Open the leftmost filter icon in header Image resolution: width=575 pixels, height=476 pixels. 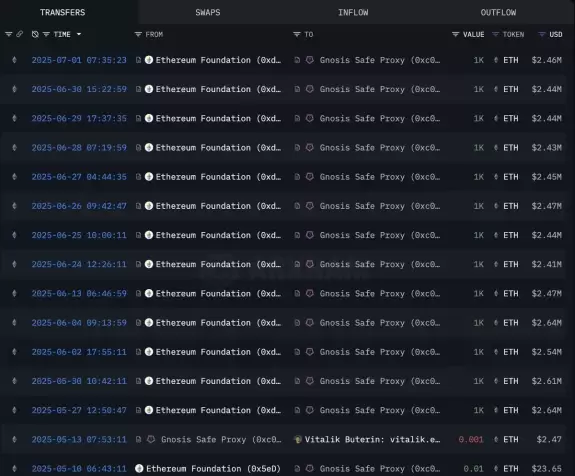pos(8,34)
